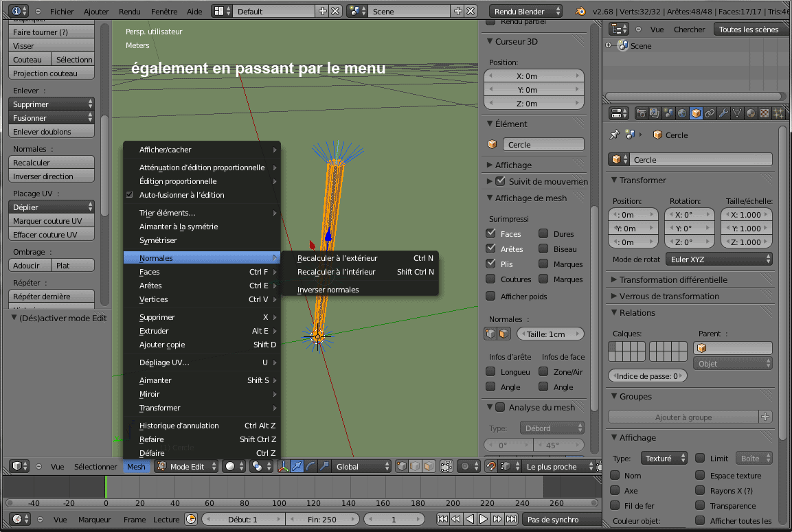Screen dimensions: 792x532
Task: Open the Faces submenu entry
Action: tap(202, 272)
